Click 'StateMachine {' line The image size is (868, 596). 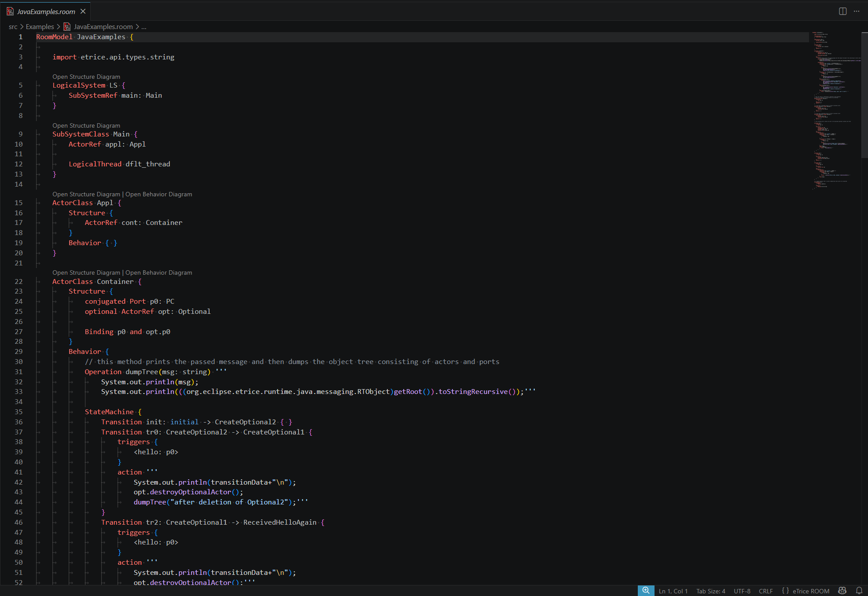114,412
